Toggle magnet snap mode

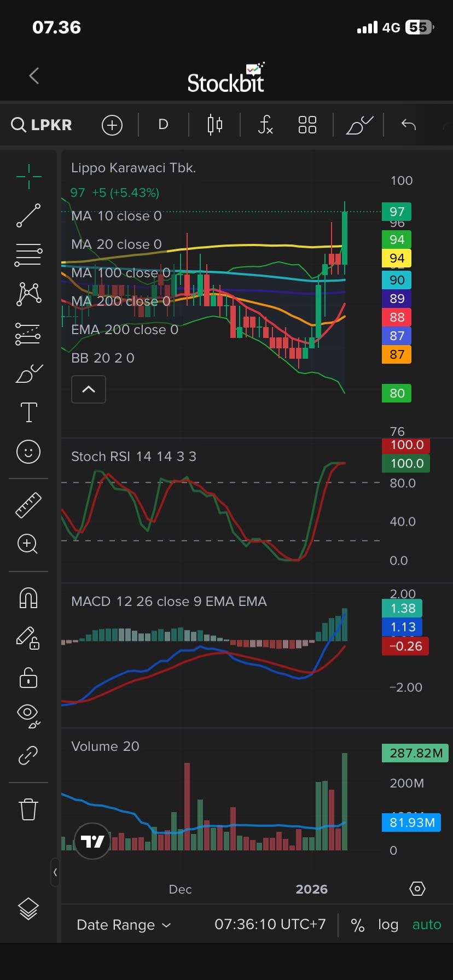pos(28,598)
